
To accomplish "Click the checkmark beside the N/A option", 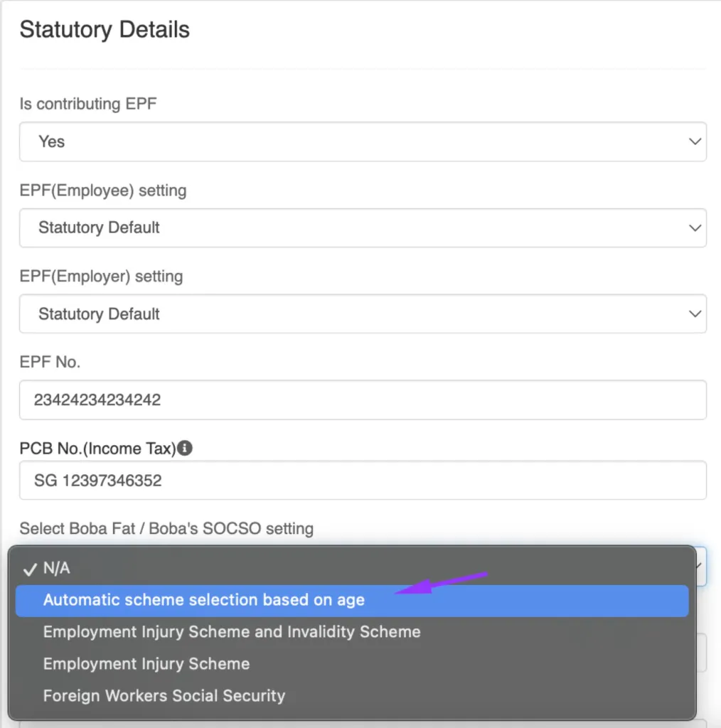I will [x=30, y=569].
